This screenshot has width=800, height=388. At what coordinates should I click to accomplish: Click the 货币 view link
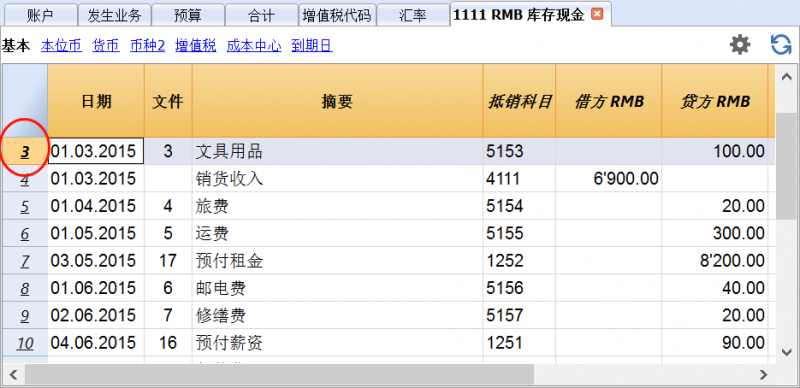tap(106, 46)
